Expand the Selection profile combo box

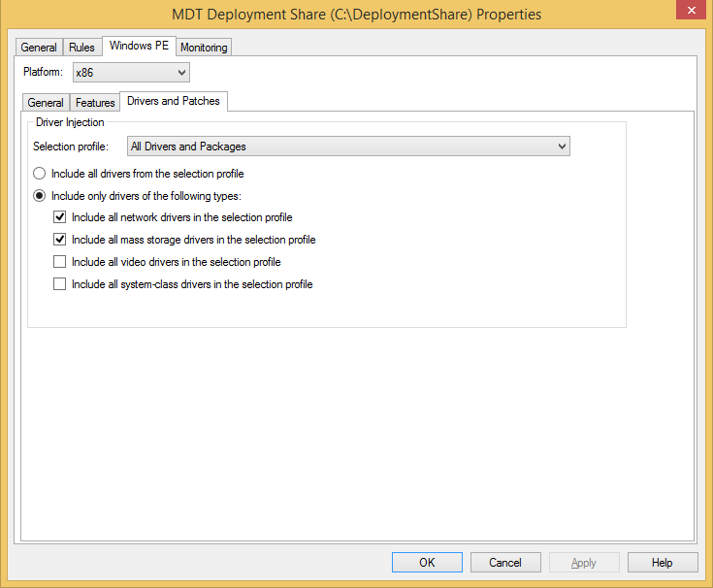pos(348,147)
